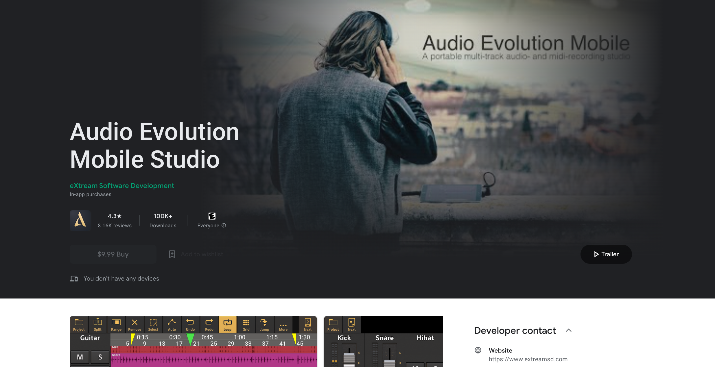Screen dimensions: 715x367
Task: Click the 100K+ downloads count
Action: tap(163, 216)
